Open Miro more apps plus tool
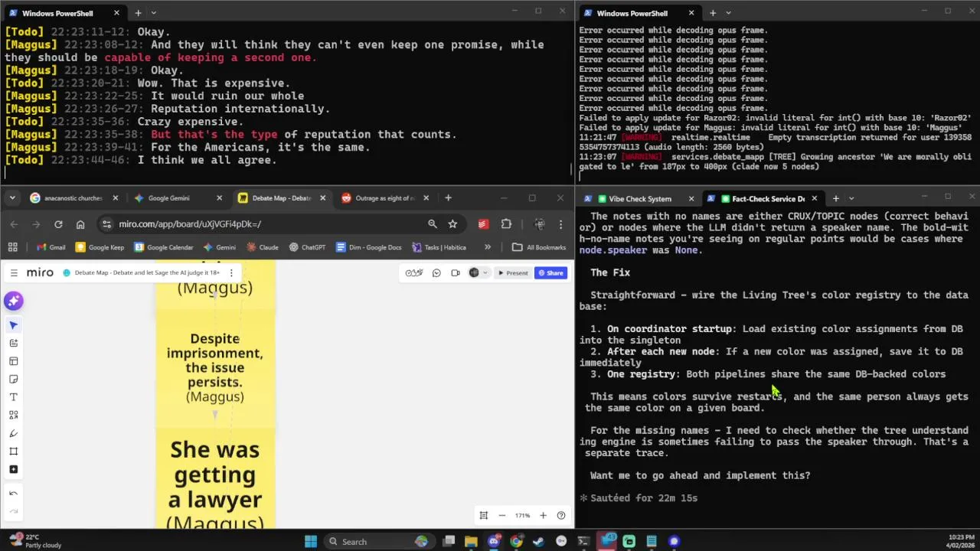The image size is (980, 551). click(13, 469)
